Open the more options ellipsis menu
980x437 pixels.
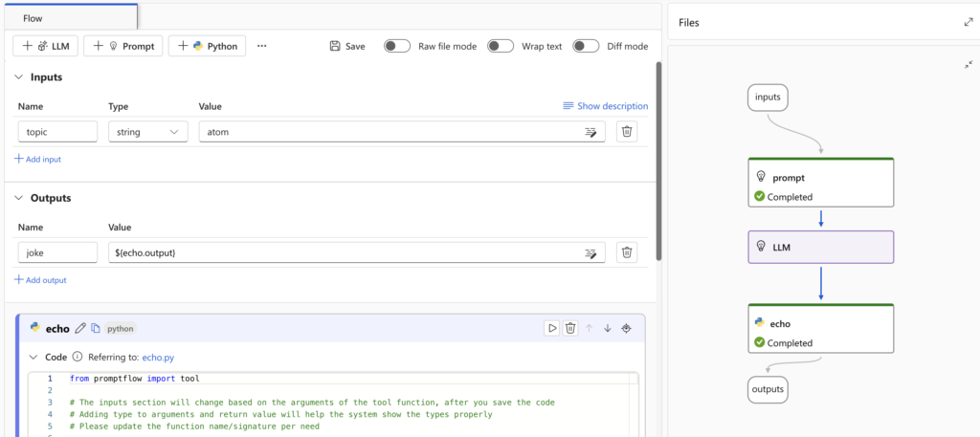262,46
